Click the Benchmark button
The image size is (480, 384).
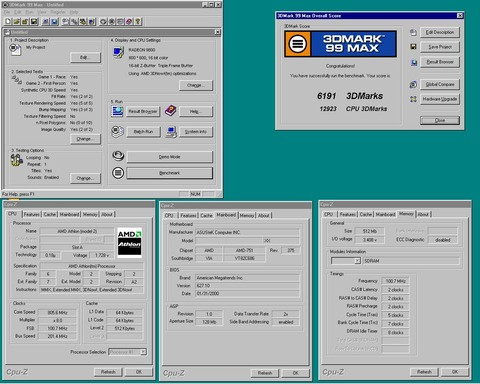(x=169, y=173)
